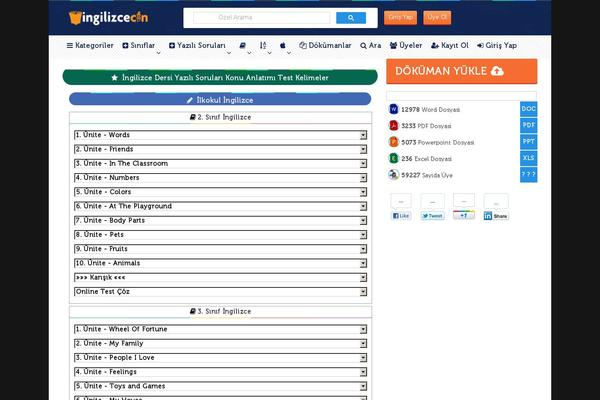
Task: Click the İlkokul İngilizce blue banner
Action: click(220, 99)
